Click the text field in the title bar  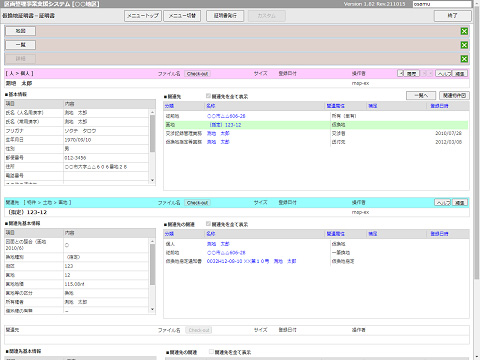pyautogui.click(x=442, y=4)
